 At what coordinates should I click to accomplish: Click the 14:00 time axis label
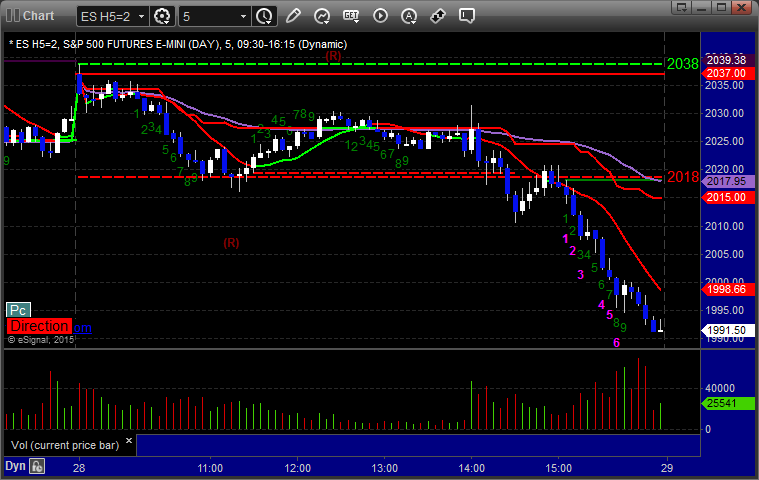tap(471, 468)
